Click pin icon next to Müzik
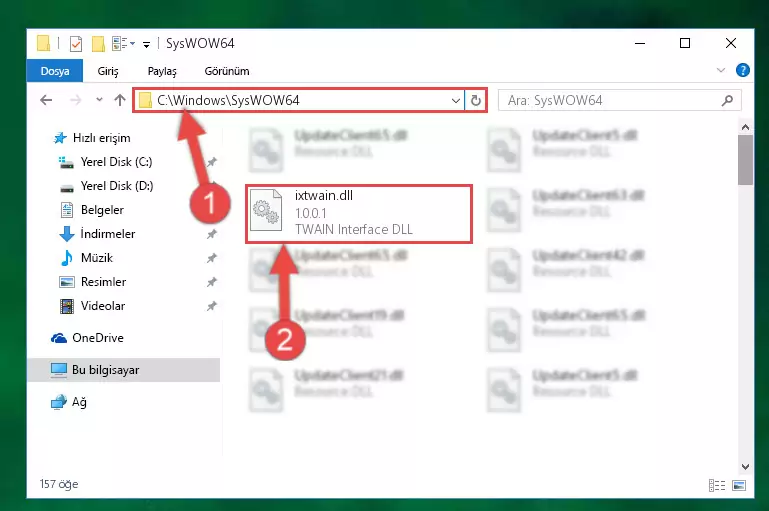 211,258
